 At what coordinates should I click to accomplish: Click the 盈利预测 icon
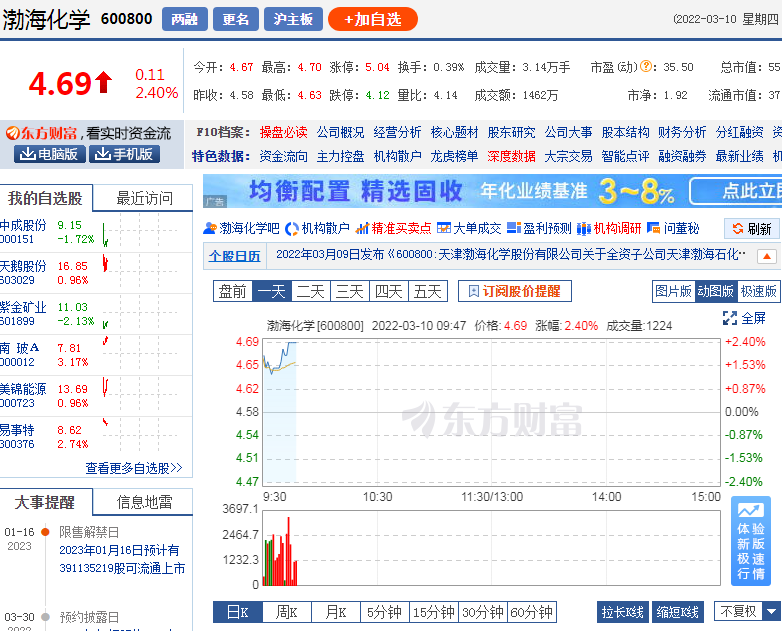tap(514, 228)
